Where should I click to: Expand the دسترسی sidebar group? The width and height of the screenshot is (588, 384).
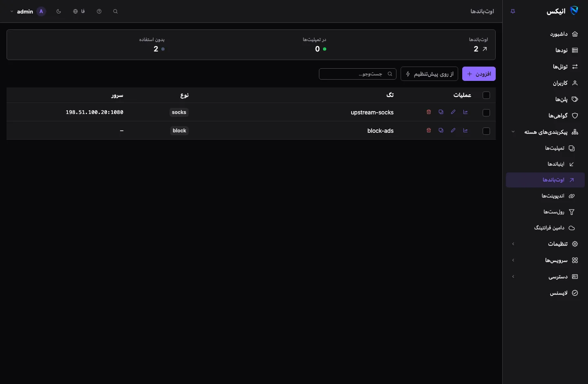coord(546,277)
